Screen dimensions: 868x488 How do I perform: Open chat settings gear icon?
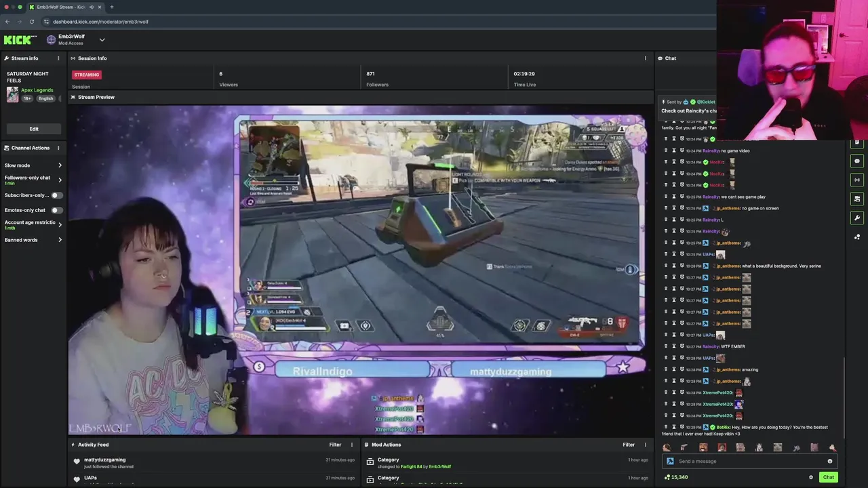810,477
